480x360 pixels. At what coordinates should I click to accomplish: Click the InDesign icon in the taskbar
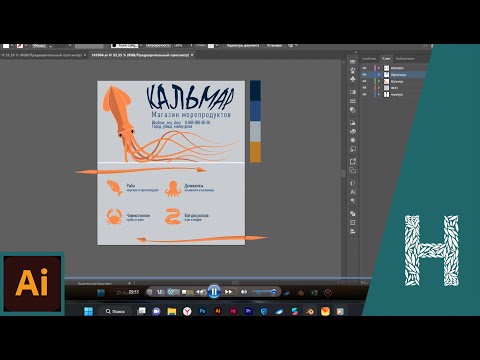click(233, 311)
